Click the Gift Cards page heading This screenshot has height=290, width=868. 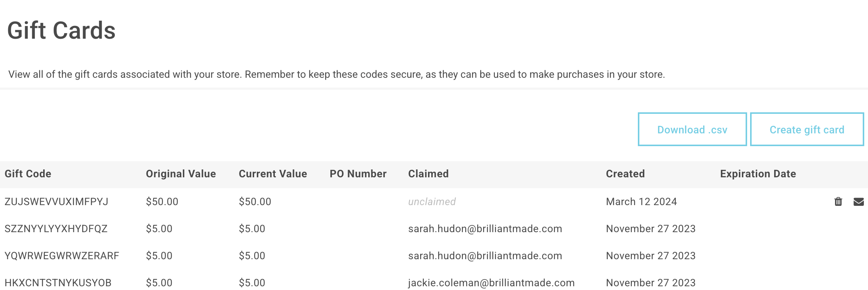(x=62, y=30)
